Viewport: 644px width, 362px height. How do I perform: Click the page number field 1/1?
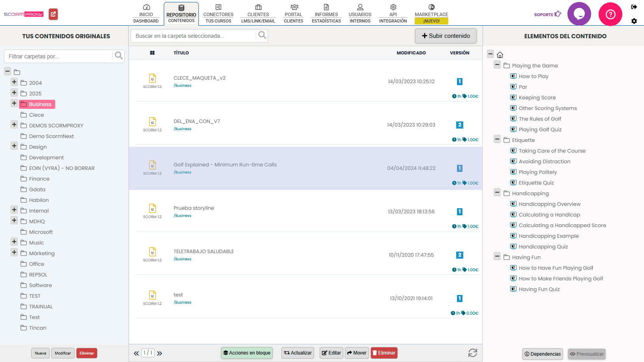point(148,353)
